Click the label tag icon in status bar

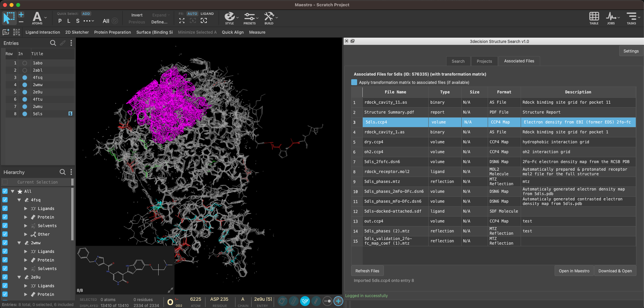(x=283, y=301)
